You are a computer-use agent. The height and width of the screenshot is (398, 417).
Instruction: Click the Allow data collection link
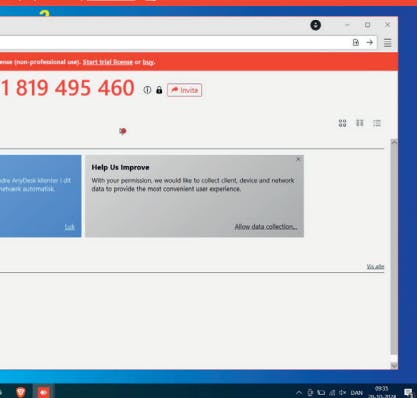[266, 227]
